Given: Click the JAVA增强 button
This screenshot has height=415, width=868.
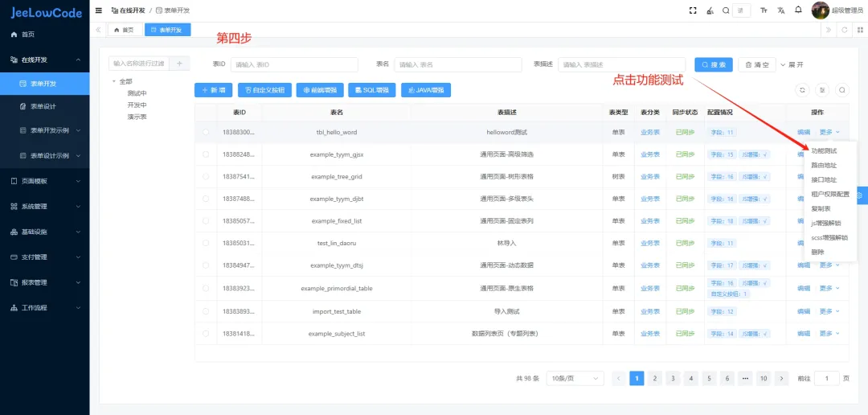Looking at the screenshot, I should [426, 90].
